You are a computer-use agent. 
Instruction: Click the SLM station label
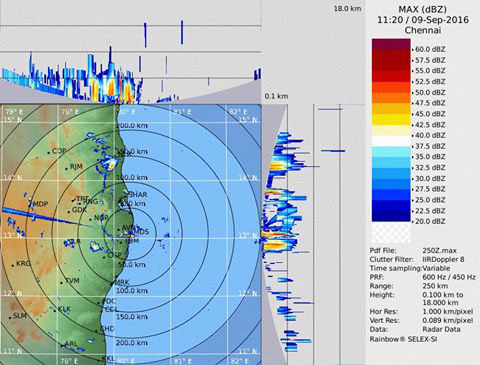click(20, 315)
